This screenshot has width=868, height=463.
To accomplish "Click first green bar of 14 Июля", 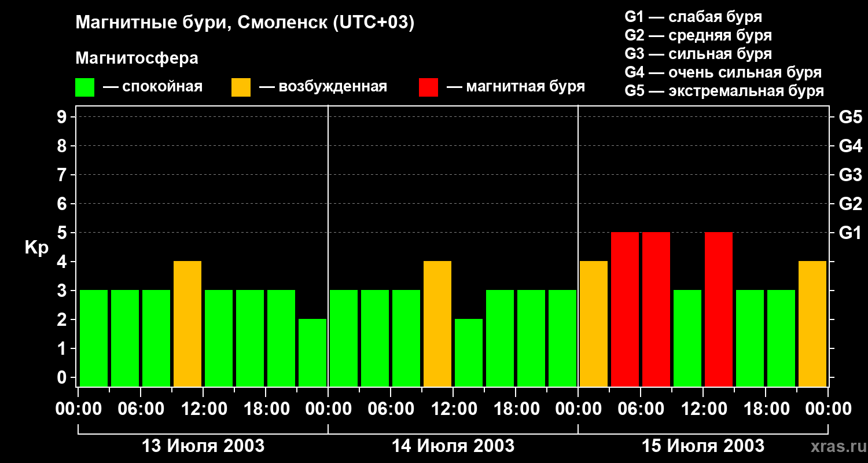I will point(344,338).
